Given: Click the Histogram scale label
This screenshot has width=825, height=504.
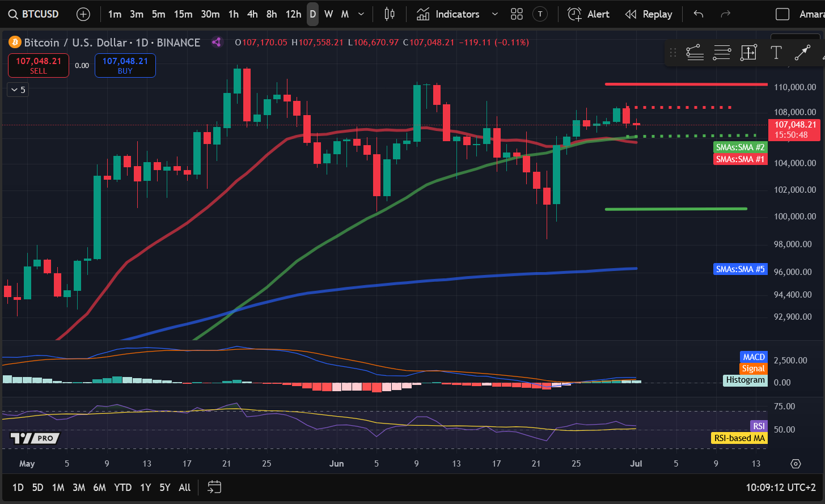Looking at the screenshot, I should click(746, 380).
